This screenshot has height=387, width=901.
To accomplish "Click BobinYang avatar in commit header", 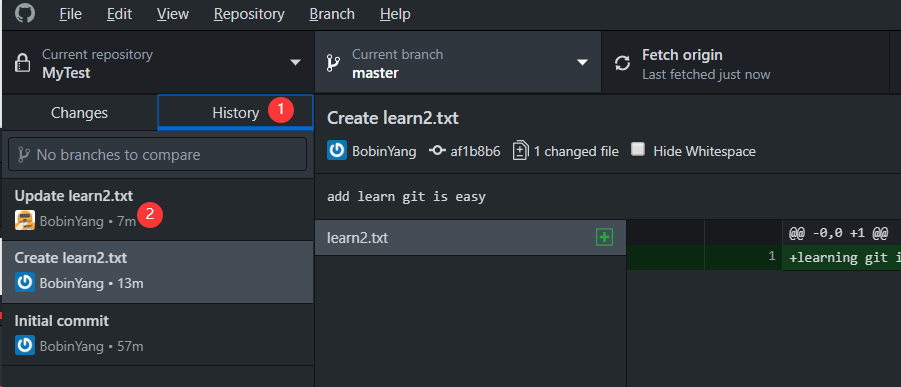I will [337, 151].
